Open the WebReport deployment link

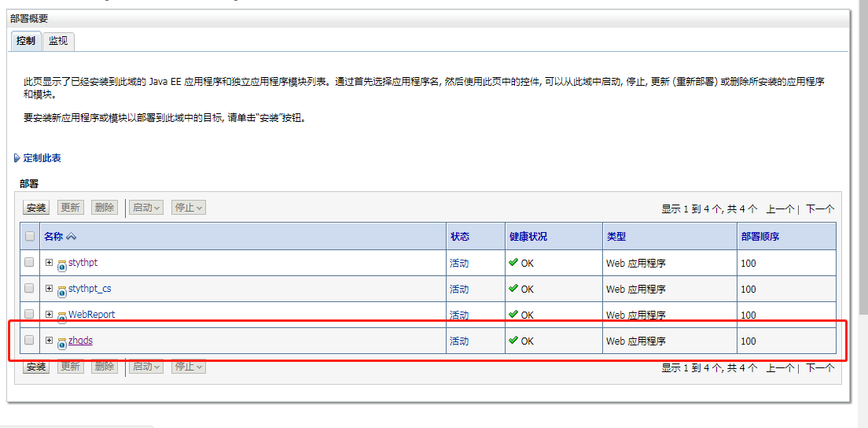pyautogui.click(x=91, y=315)
